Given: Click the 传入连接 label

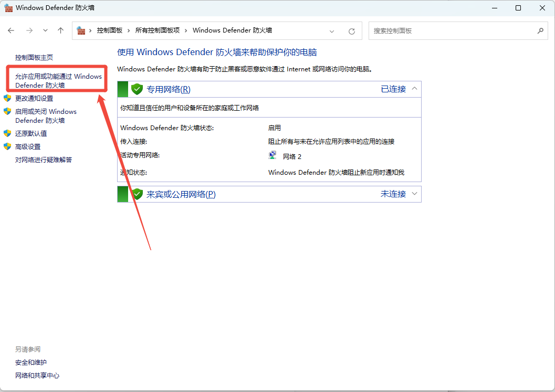Looking at the screenshot, I should (133, 142).
